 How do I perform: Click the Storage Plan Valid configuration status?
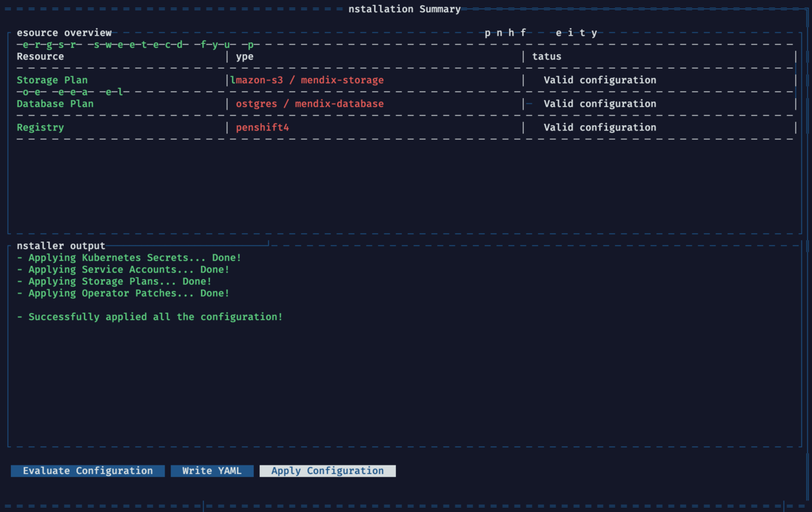(600, 80)
